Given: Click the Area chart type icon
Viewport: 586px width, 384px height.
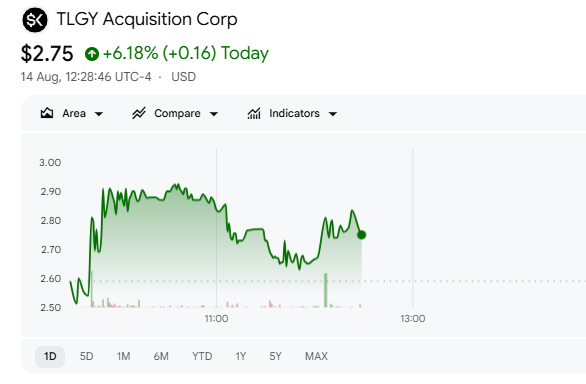Looking at the screenshot, I should pyautogui.click(x=47, y=113).
